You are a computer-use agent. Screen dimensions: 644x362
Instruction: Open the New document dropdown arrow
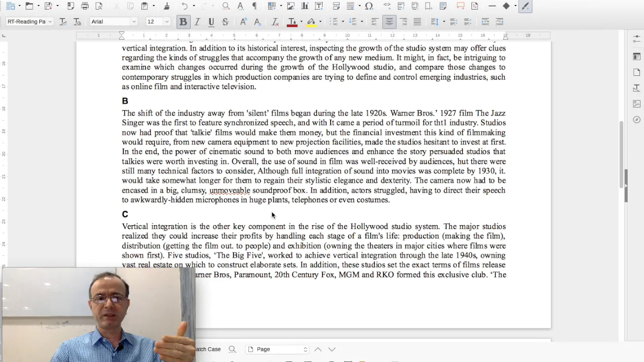[x=19, y=6]
